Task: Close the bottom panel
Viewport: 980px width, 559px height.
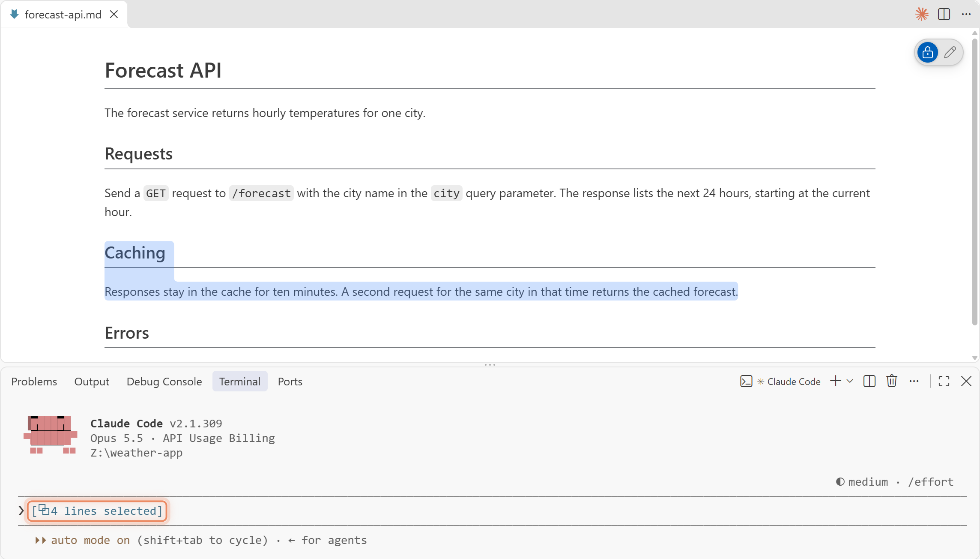Action: [x=966, y=381]
